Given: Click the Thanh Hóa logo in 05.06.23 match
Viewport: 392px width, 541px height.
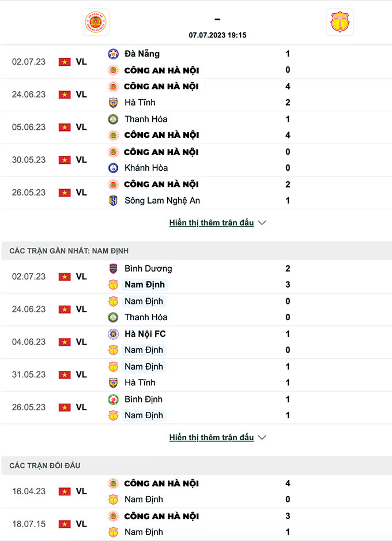Looking at the screenshot, I should click(x=113, y=119).
